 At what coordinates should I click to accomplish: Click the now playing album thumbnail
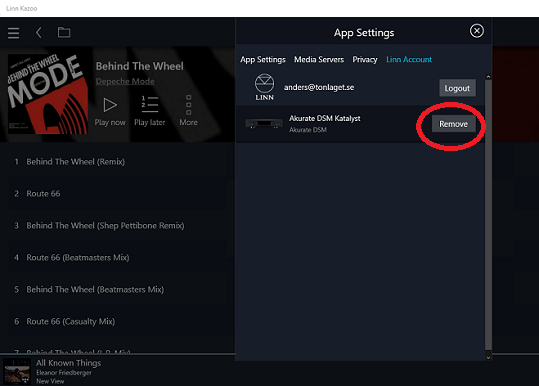click(17, 371)
